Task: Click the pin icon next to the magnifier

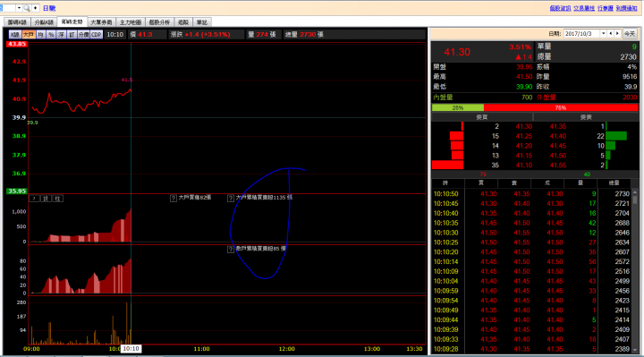Action: [35, 8]
